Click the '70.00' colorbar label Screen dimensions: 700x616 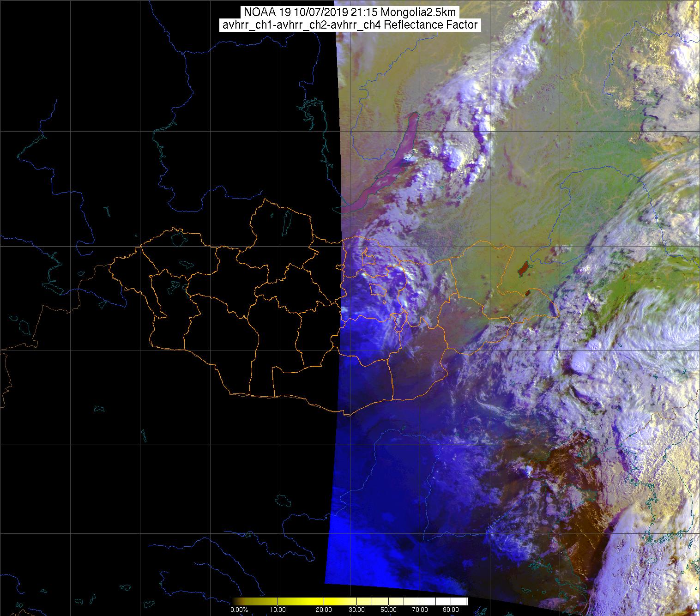420,610
